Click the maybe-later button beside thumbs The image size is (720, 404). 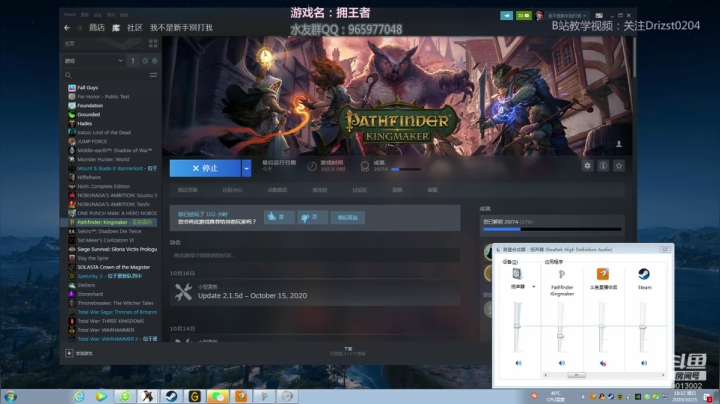click(348, 218)
